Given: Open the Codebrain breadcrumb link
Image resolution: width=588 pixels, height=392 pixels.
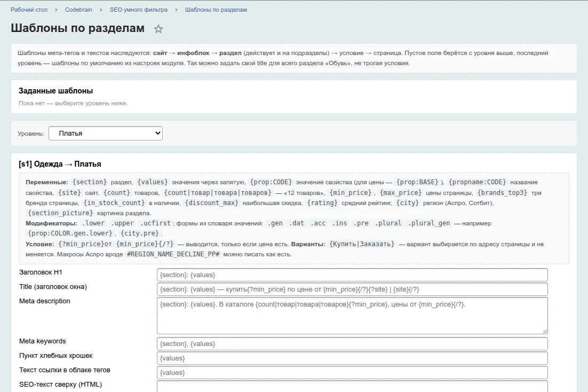Looking at the screenshot, I should click(78, 10).
